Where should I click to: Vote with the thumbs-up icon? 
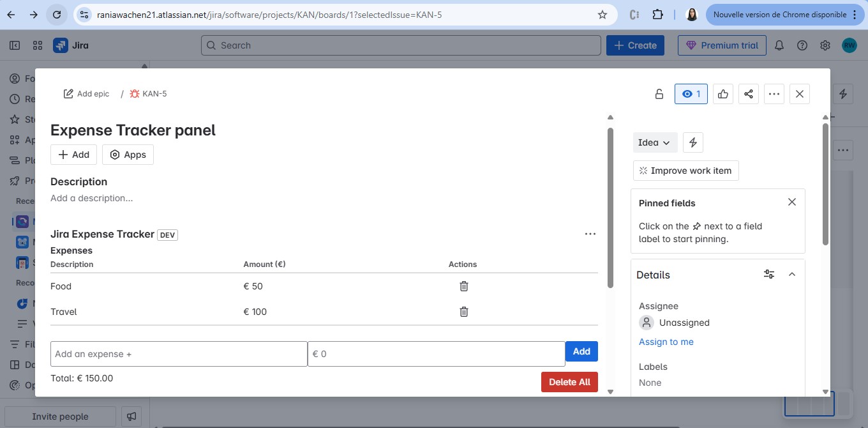(x=723, y=94)
